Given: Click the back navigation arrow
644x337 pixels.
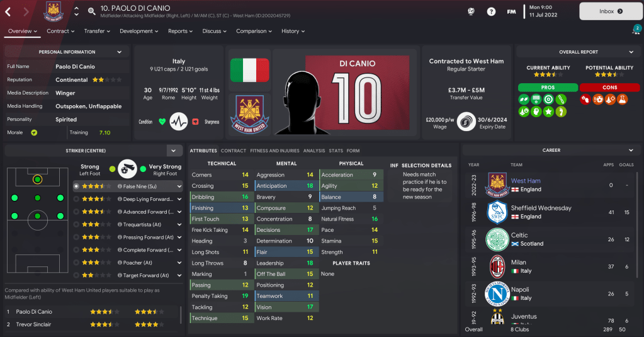Looking at the screenshot, I should click(8, 11).
